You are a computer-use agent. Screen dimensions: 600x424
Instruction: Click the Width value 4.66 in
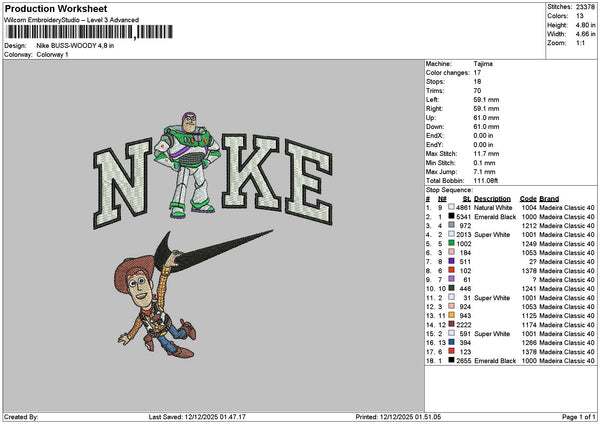585,34
